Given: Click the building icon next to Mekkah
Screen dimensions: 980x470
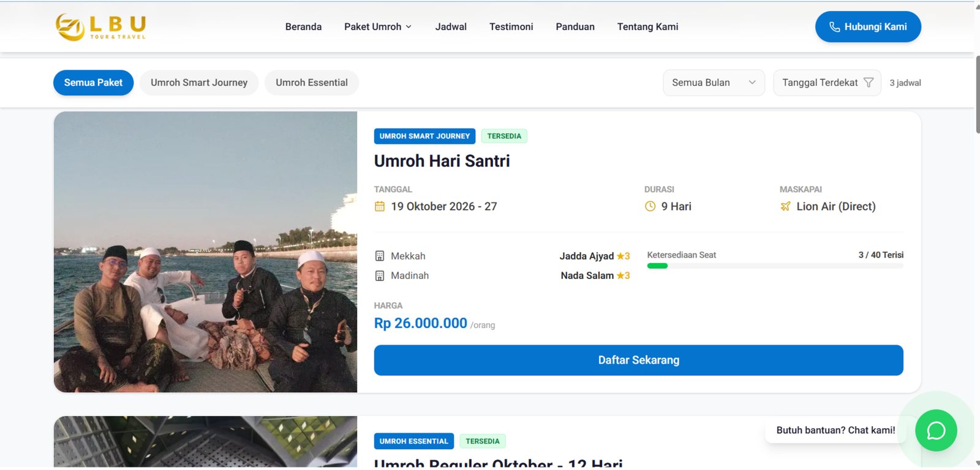Looking at the screenshot, I should click(380, 256).
